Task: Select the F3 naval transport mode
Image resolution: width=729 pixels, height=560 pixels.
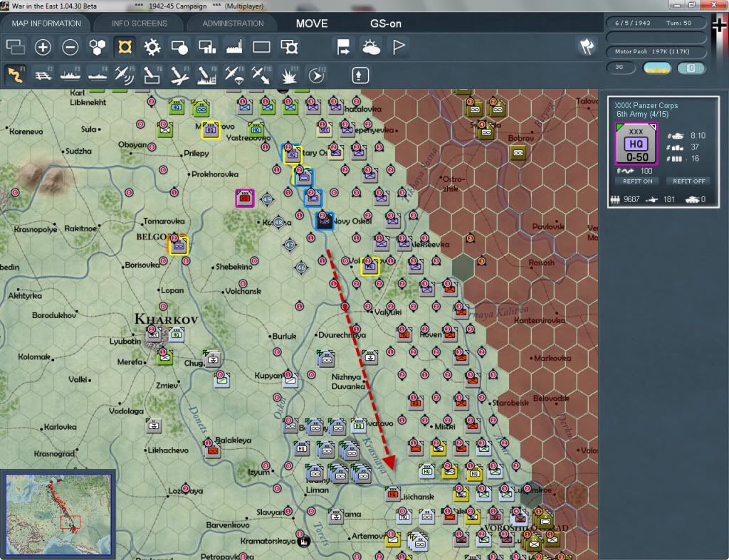Action: click(x=70, y=75)
